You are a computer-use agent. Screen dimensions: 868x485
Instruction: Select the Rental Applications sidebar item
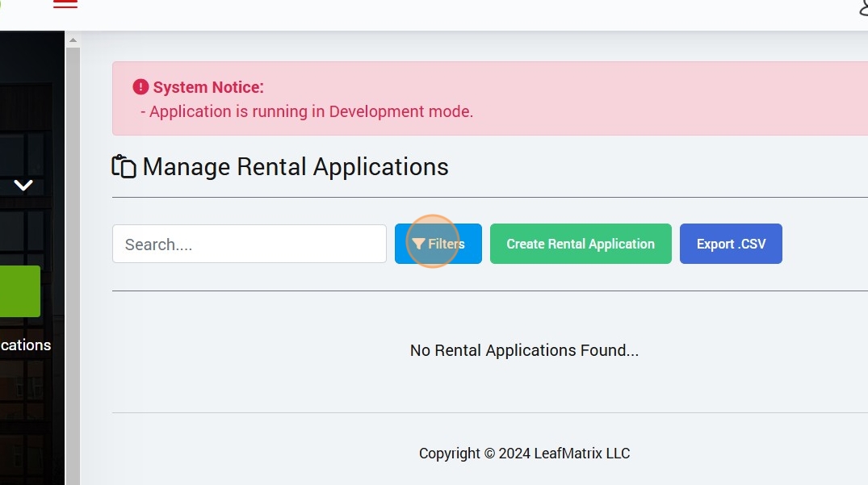coord(26,345)
